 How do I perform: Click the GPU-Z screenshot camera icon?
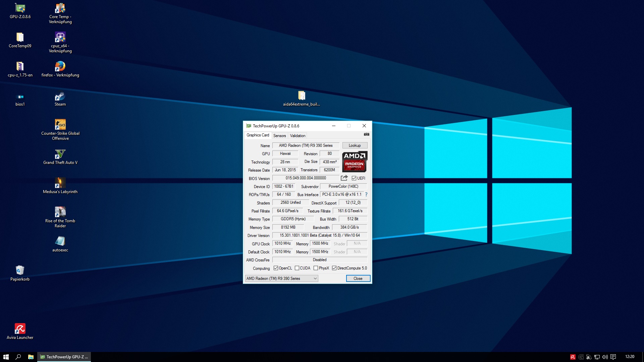[366, 134]
